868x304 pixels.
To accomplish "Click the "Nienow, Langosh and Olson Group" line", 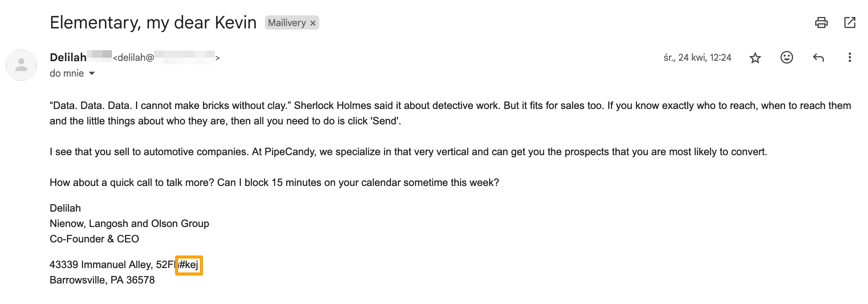I will click(x=129, y=223).
